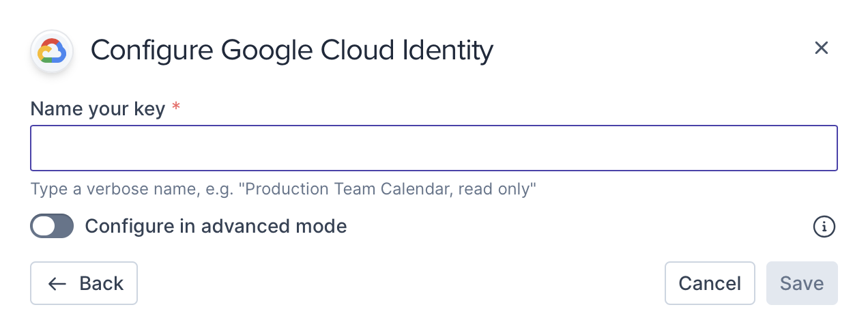Screen dimensions: 868x333
Task: Click the Google Cloud logo icon
Action: coord(52,51)
